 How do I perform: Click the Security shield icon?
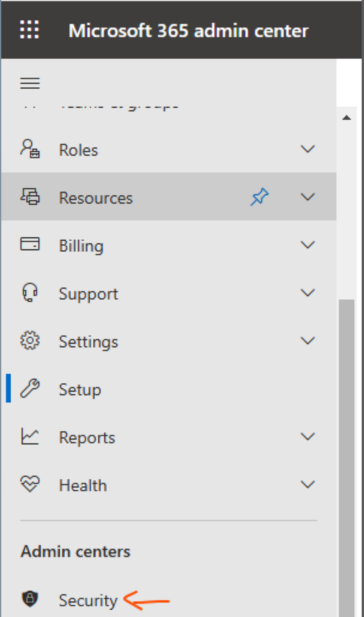(x=30, y=599)
